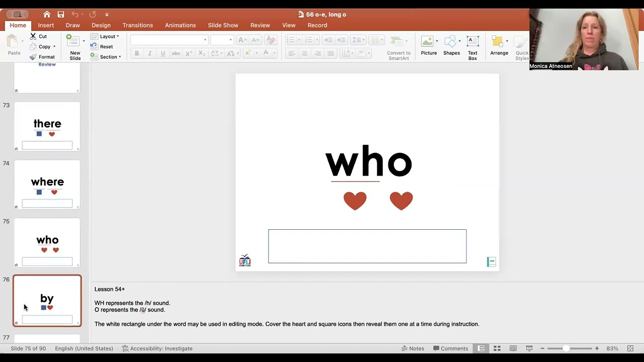The width and height of the screenshot is (644, 362).
Task: Cut the selection with the scissors icon
Action: coord(33,36)
